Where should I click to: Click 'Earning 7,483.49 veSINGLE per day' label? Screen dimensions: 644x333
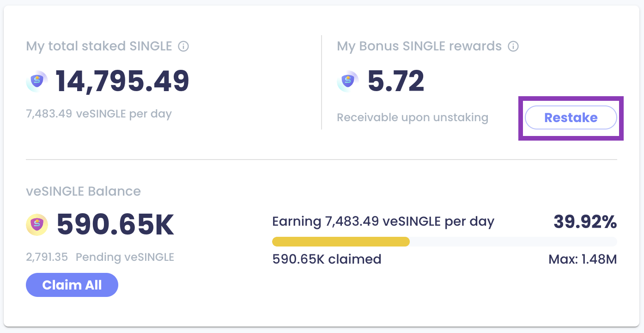tap(383, 222)
